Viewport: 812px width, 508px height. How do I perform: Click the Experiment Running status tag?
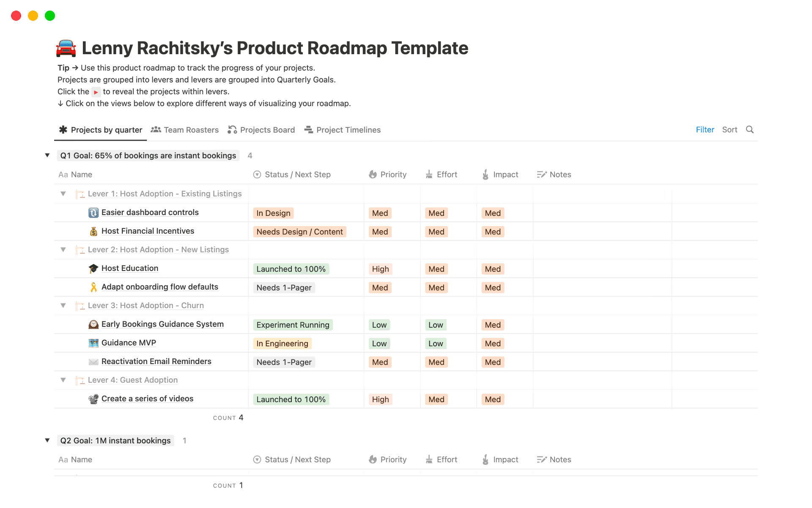[293, 325]
